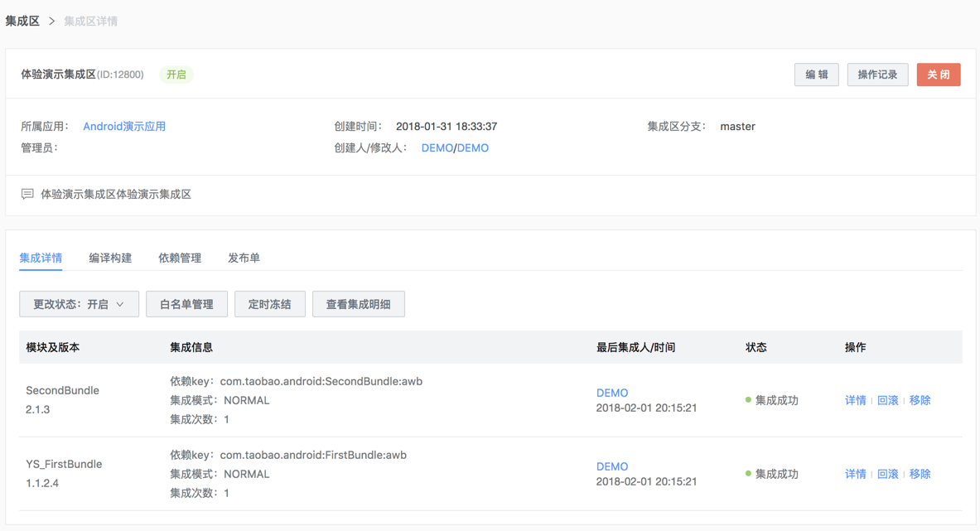The width and height of the screenshot is (980, 531).
Task: Open 白名单管理
Action: coord(187,304)
